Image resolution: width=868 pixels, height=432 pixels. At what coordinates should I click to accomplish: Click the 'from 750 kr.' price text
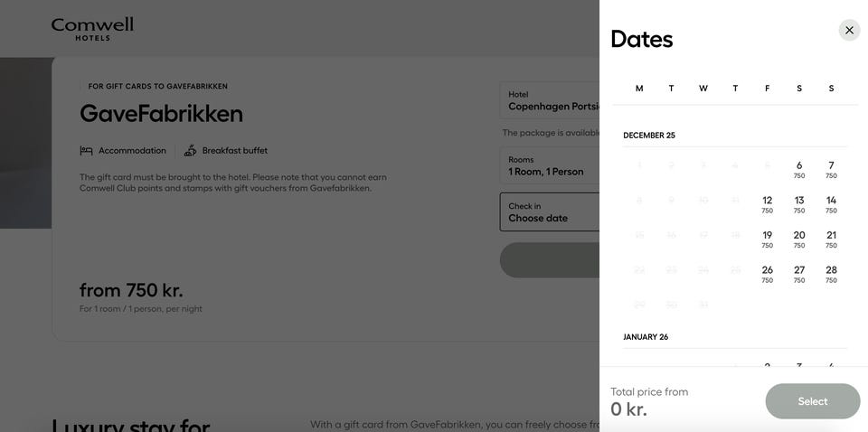coord(131,290)
